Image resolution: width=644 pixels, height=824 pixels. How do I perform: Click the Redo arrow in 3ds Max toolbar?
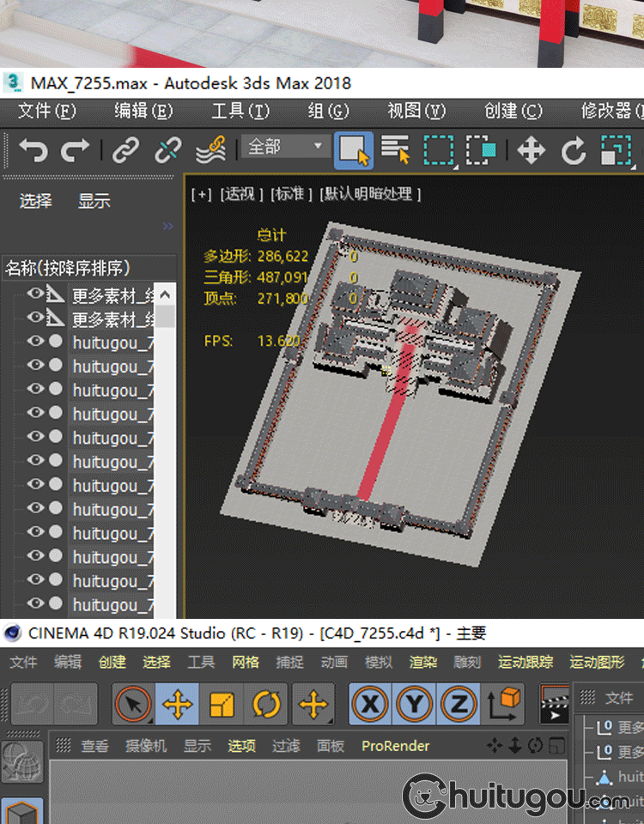point(76,150)
